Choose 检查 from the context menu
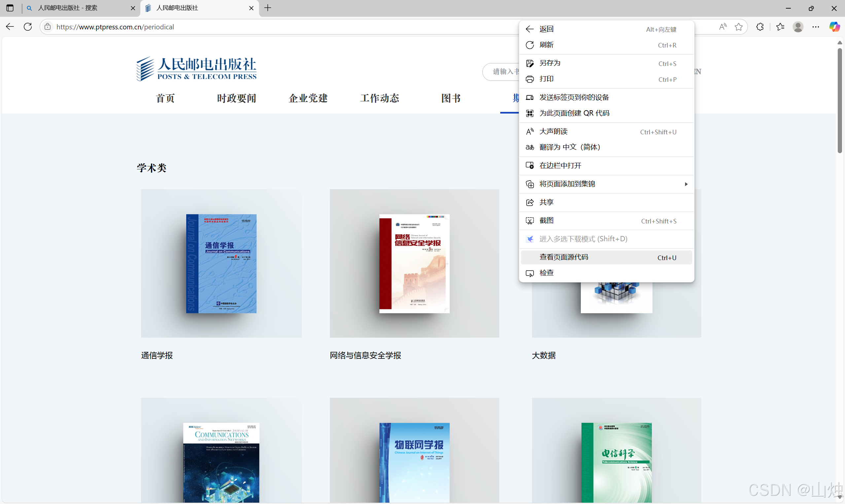Viewport: 845px width, 504px height. [x=607, y=273]
